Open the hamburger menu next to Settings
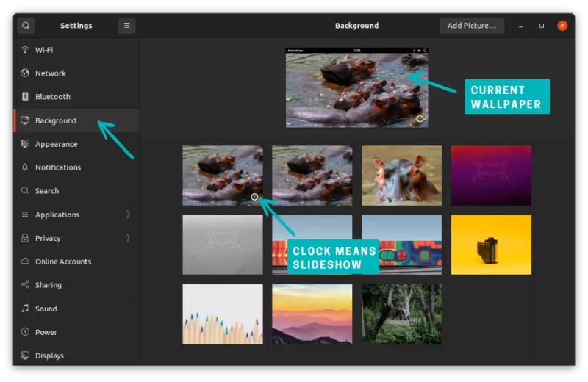 click(126, 26)
